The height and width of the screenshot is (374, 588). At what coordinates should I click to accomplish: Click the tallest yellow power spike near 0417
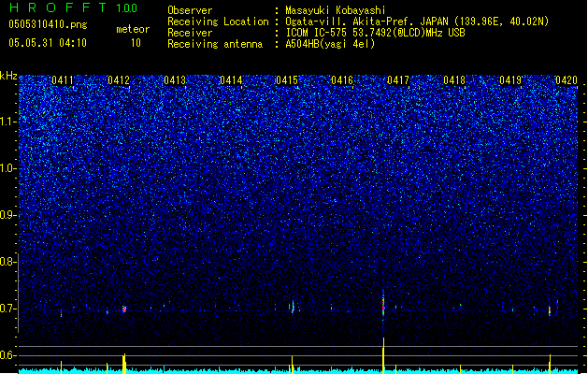coord(383,355)
